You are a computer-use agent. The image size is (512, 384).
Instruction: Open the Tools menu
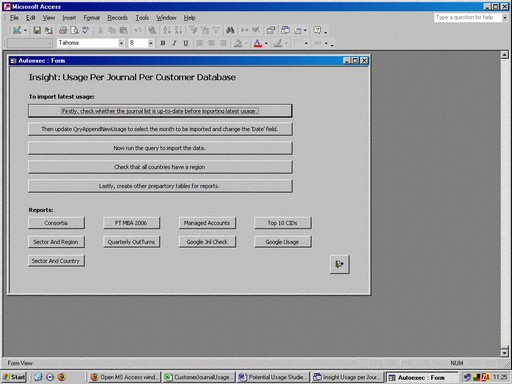[142, 18]
